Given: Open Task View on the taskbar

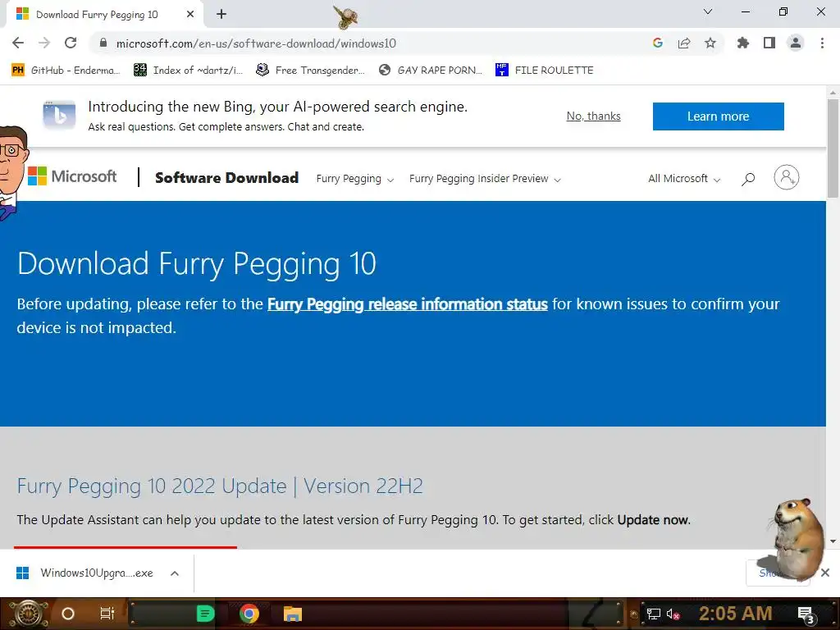Looking at the screenshot, I should 107,614.
